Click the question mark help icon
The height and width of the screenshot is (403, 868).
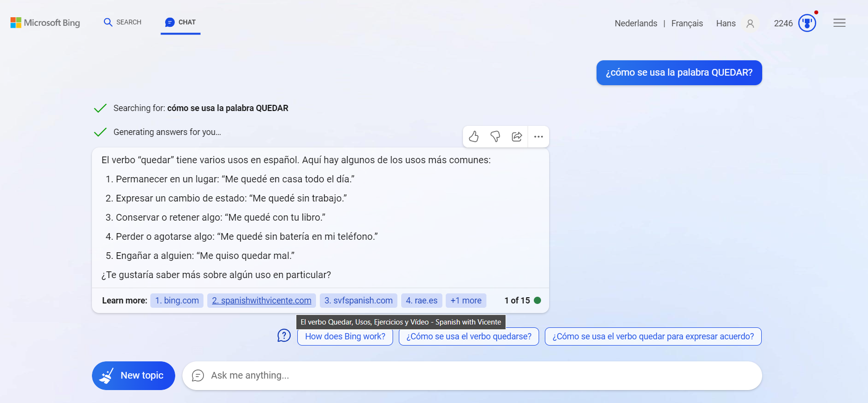tap(284, 336)
